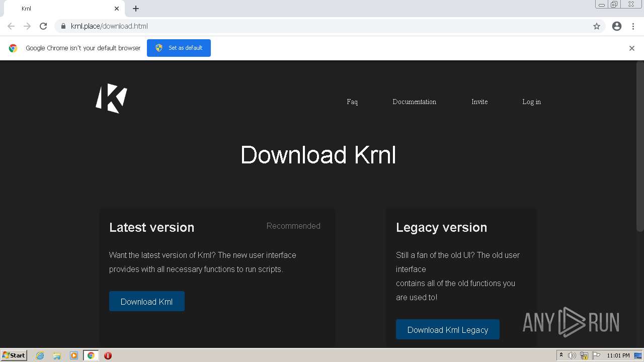Click the Recommended label
644x362 pixels.
point(293,226)
